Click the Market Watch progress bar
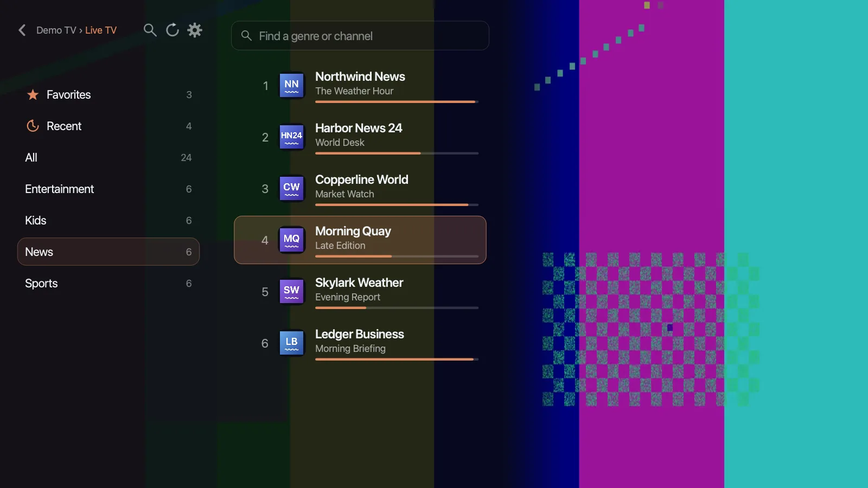 tap(397, 205)
